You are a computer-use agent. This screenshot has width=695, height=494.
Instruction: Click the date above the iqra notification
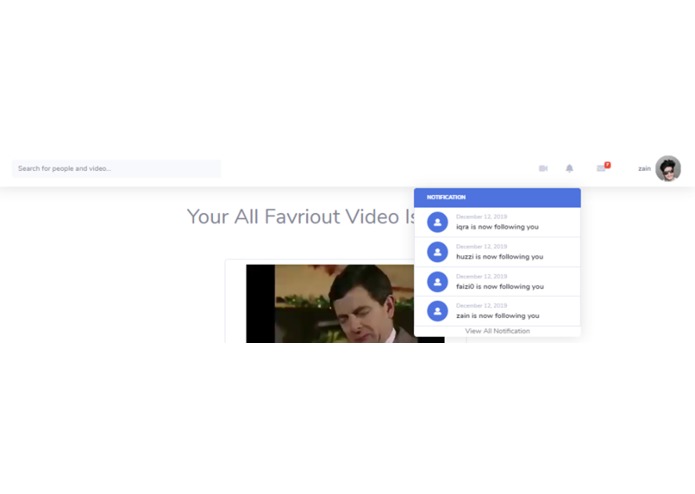pos(481,217)
